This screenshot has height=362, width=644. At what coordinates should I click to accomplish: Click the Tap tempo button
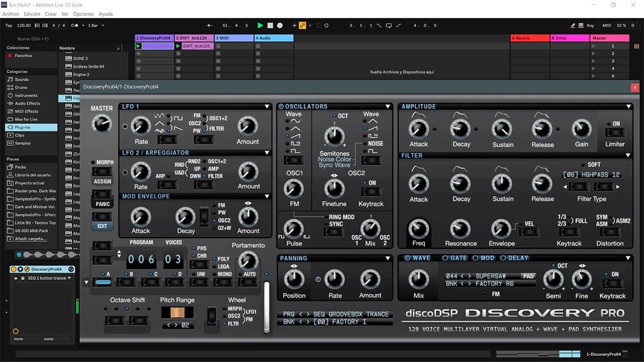(x=9, y=25)
